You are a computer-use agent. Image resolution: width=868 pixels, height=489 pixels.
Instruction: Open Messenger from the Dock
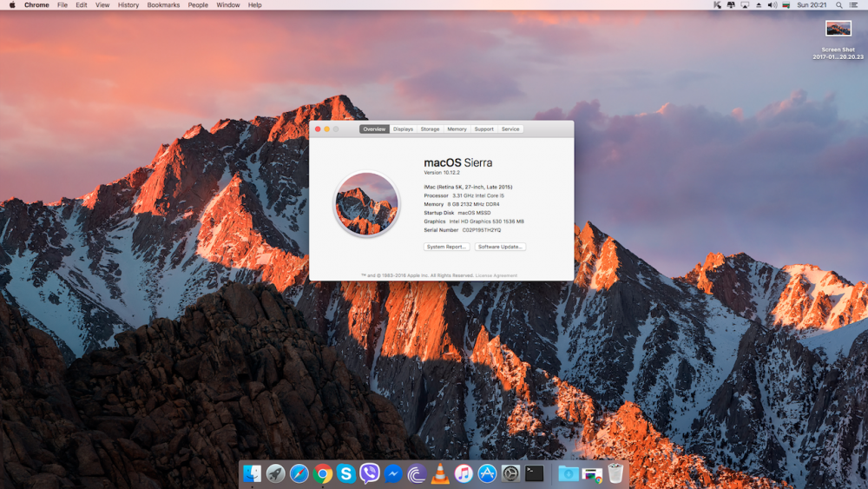tap(393, 473)
